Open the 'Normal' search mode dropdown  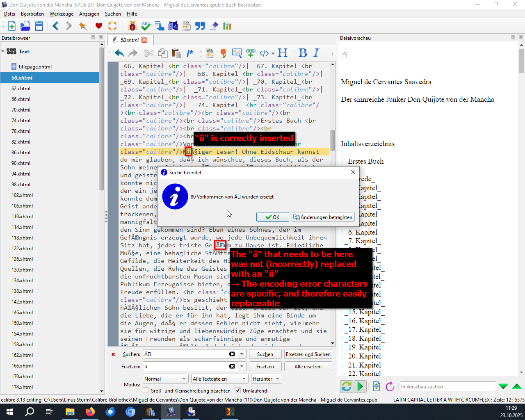point(166,379)
